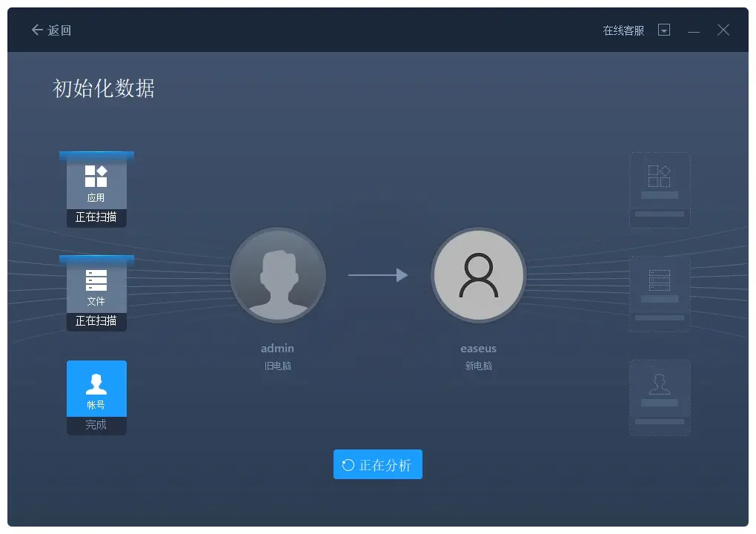The width and height of the screenshot is (756, 534).
Task: Click the easeus new PC avatar
Action: 479,274
